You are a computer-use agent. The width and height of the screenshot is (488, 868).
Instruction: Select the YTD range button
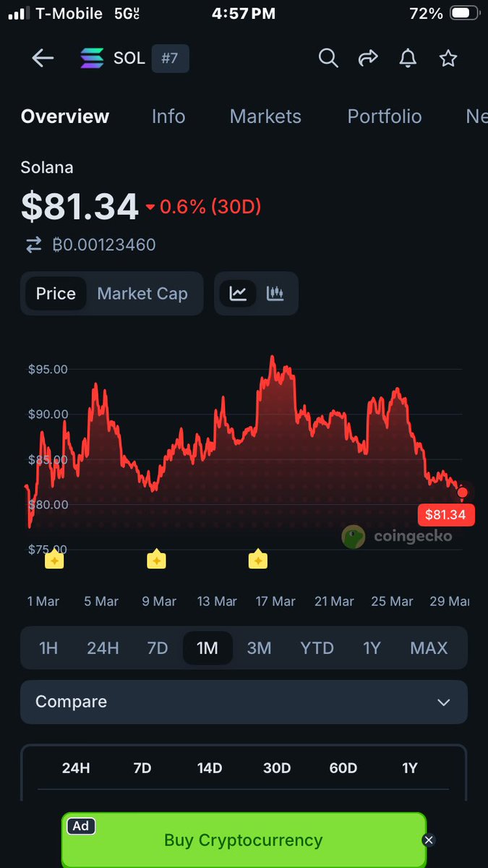click(317, 647)
